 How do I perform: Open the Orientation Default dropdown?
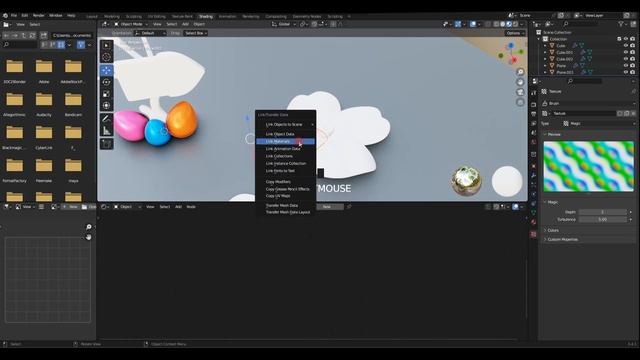(x=150, y=33)
